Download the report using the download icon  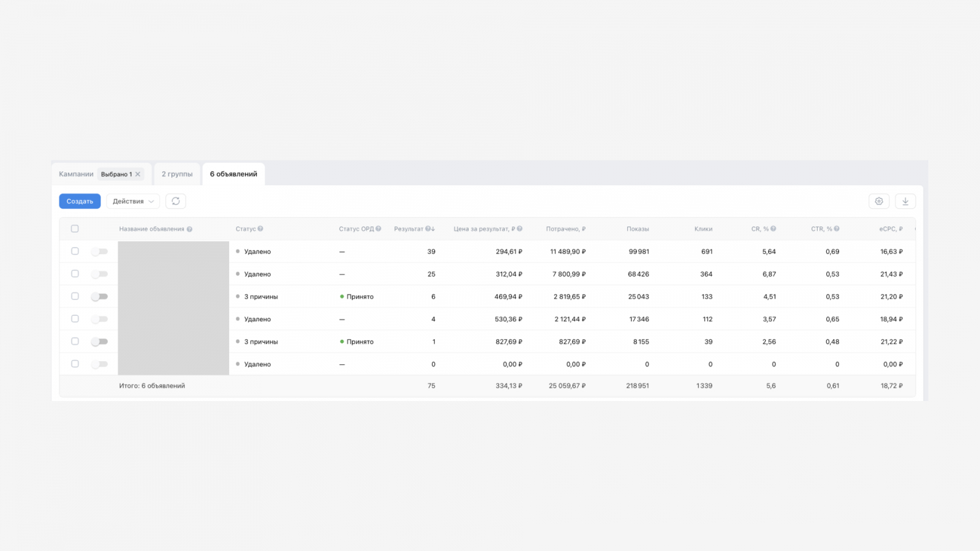click(905, 201)
